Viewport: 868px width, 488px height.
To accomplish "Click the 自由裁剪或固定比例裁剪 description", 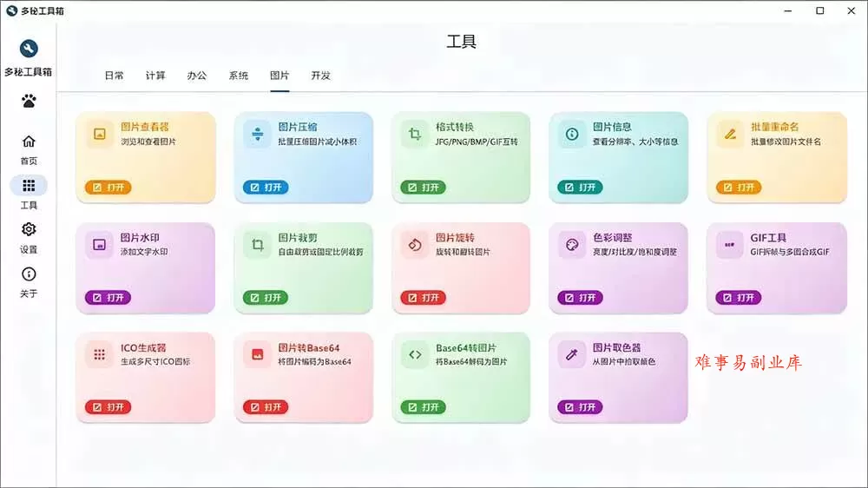I will [321, 252].
